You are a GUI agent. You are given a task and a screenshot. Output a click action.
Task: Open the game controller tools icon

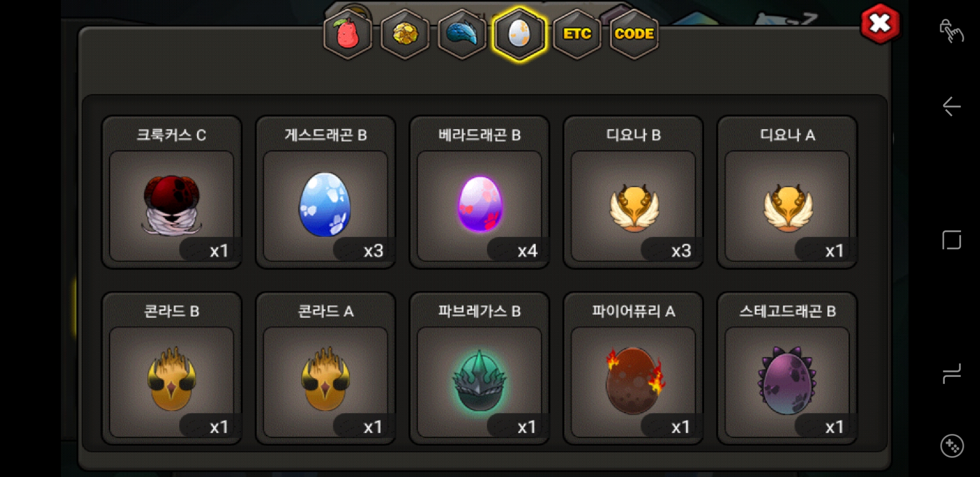click(x=952, y=446)
